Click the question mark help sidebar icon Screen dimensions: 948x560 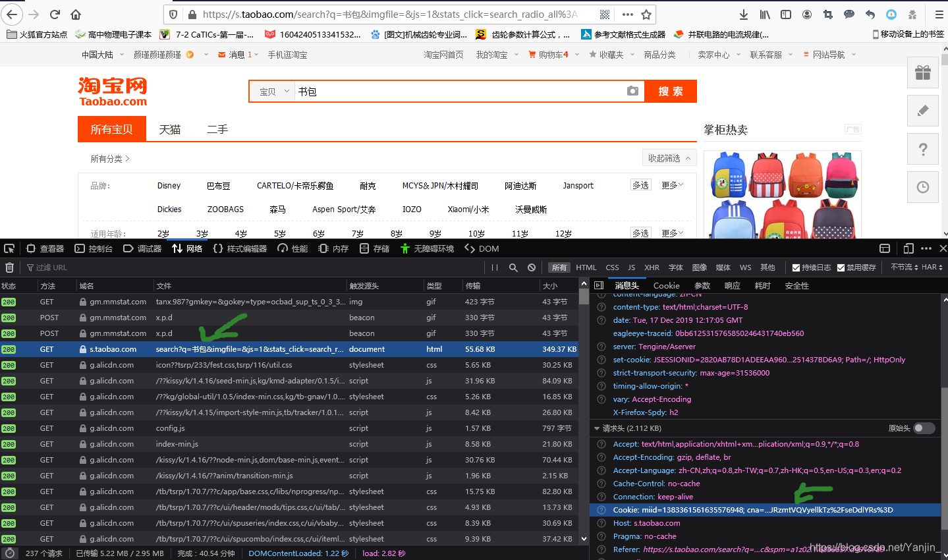923,149
